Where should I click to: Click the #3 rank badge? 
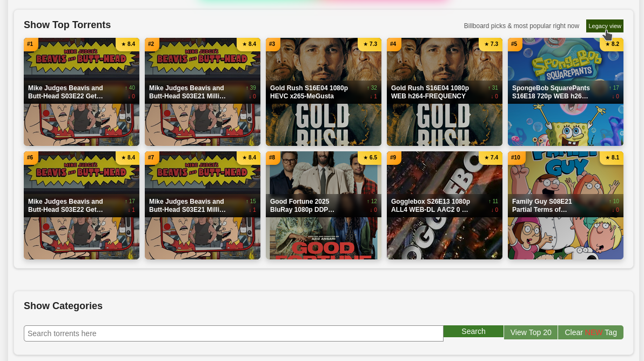pos(272,44)
